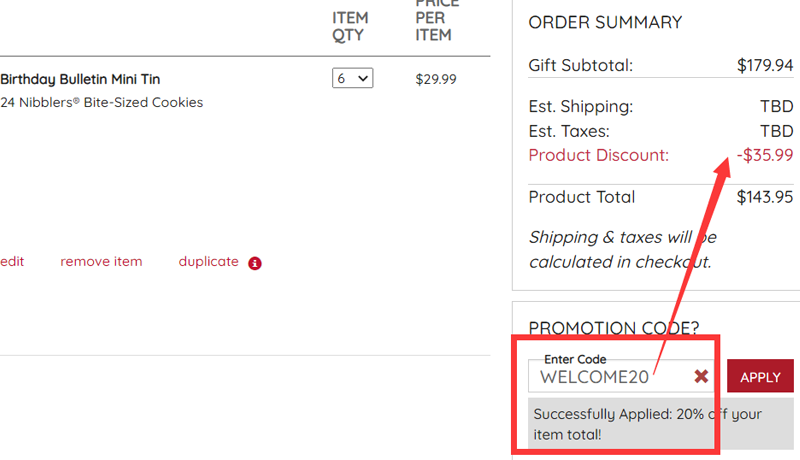This screenshot has width=800, height=460.
Task: Click the Product Total amount $143.95
Action: coord(764,197)
